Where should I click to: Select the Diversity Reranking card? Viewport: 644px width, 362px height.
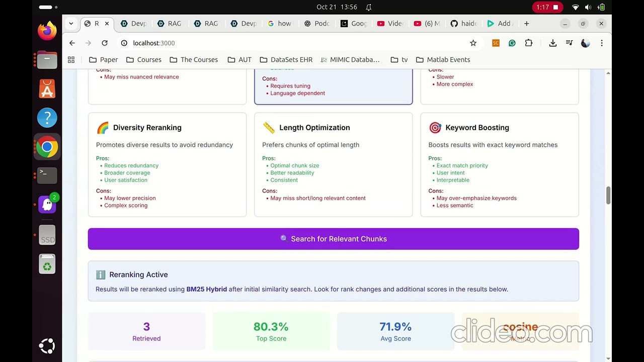point(167,164)
